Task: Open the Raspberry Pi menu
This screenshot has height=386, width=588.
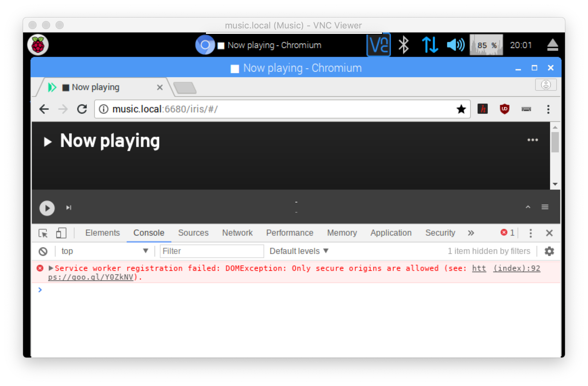Action: coord(38,44)
